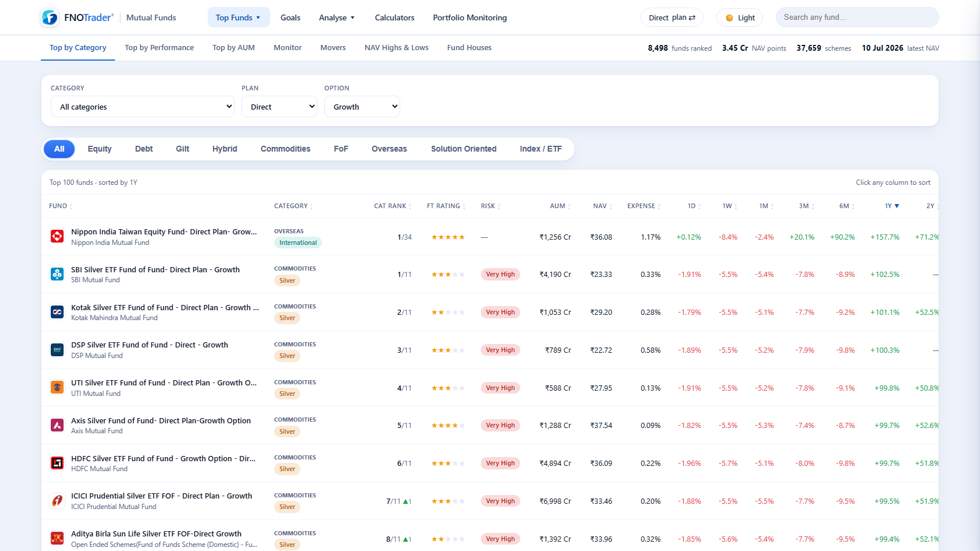980x551 pixels.
Task: Click Silver tag in SBI Silver row
Action: pos(287,280)
